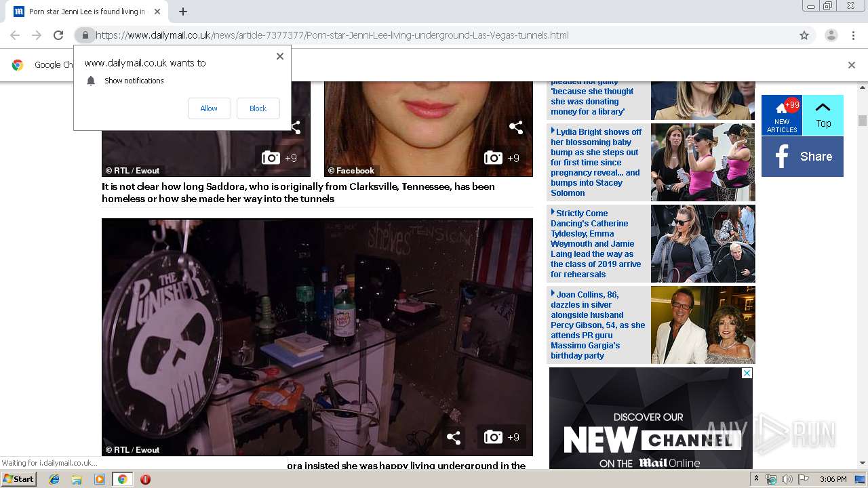
Task: Open a new tab with plus icon
Action: [183, 12]
